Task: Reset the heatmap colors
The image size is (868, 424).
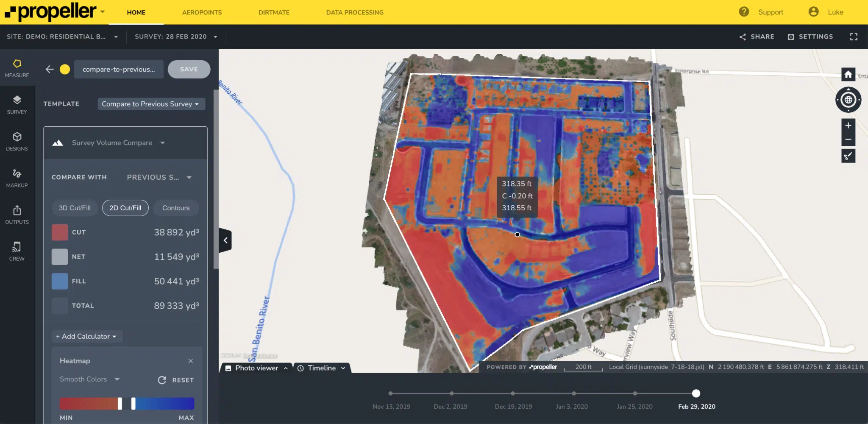Action: click(176, 380)
